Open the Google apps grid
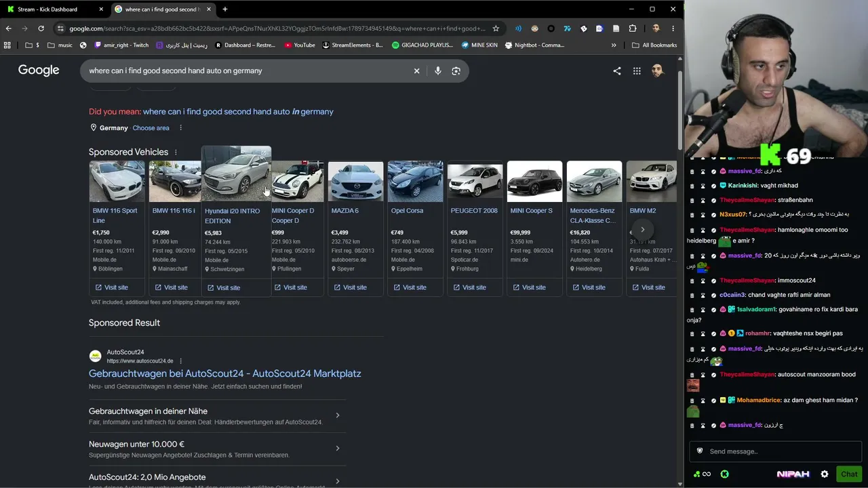The width and height of the screenshot is (868, 488). tap(637, 70)
